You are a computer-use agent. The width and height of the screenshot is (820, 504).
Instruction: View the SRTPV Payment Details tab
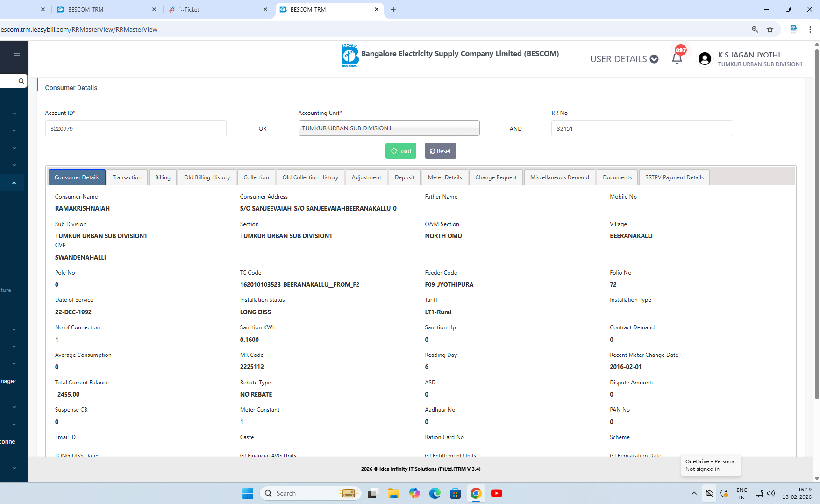point(674,177)
